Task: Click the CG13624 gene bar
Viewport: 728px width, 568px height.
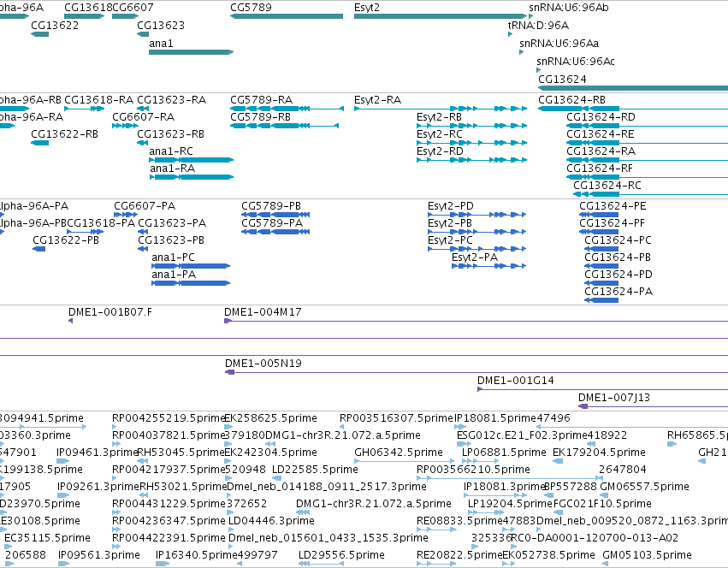Action: 633,88
